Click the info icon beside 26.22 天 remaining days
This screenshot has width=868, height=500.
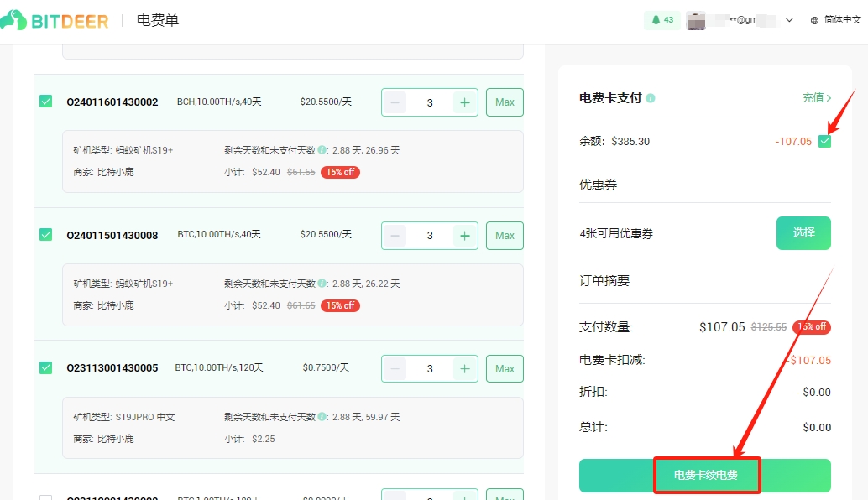point(322,284)
